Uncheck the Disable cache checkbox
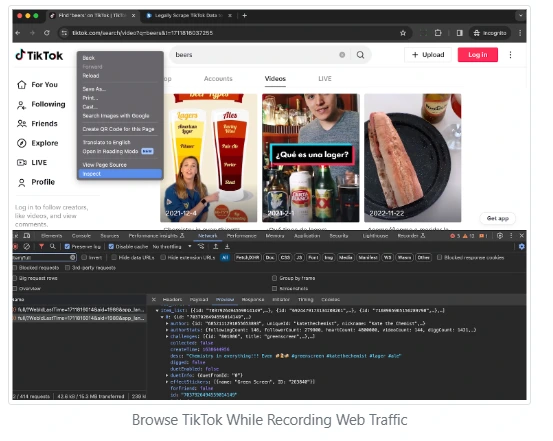This screenshot has height=441, width=553. click(x=111, y=247)
